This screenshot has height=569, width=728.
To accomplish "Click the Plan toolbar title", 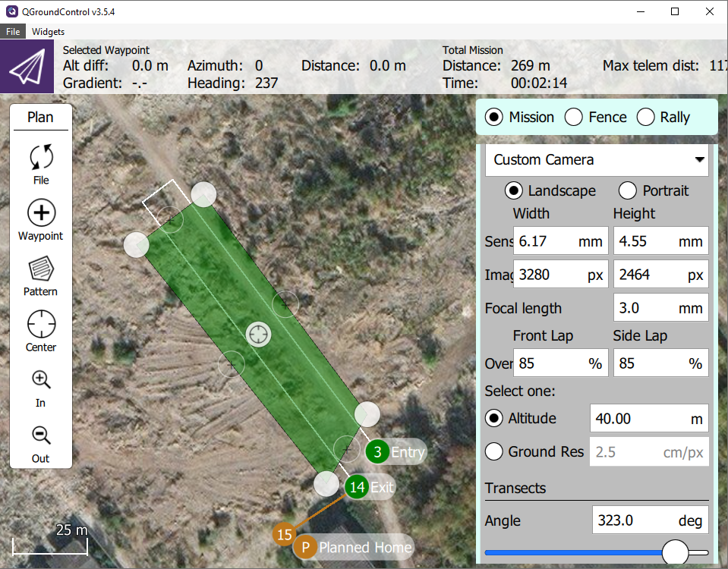I will pyautogui.click(x=40, y=118).
